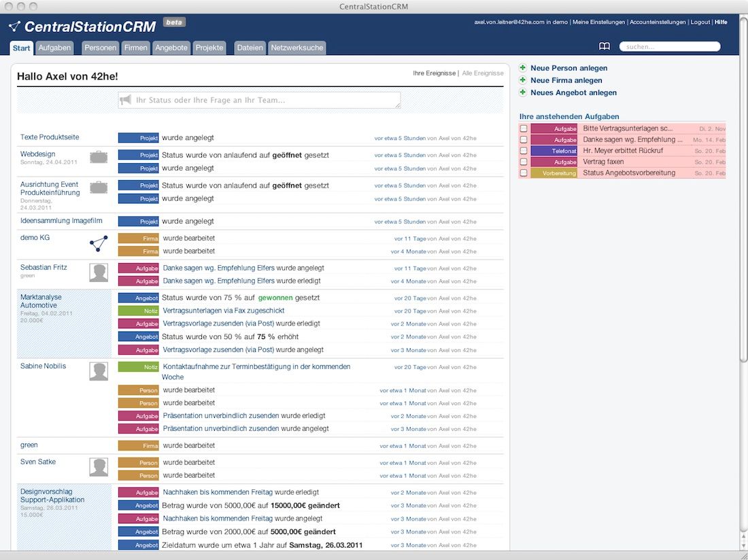This screenshot has width=748, height=560.
Task: Mark 'Vertrag faxen' task as done
Action: tap(524, 162)
